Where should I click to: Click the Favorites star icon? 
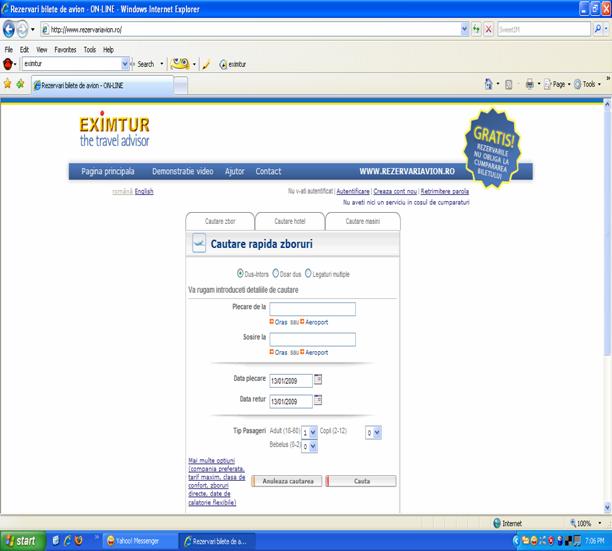point(7,84)
